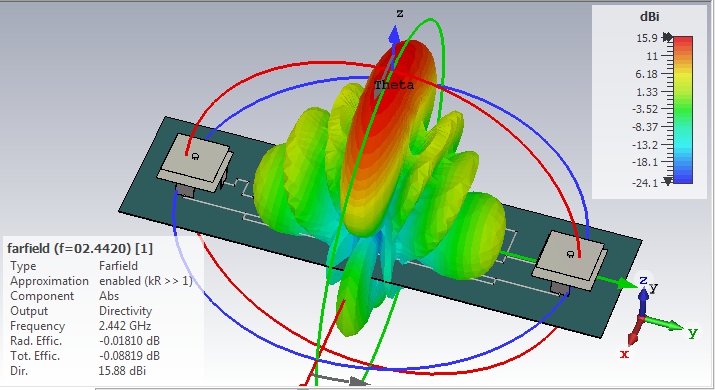
Task: Click the Theta label on the main lobe
Action: (x=394, y=85)
